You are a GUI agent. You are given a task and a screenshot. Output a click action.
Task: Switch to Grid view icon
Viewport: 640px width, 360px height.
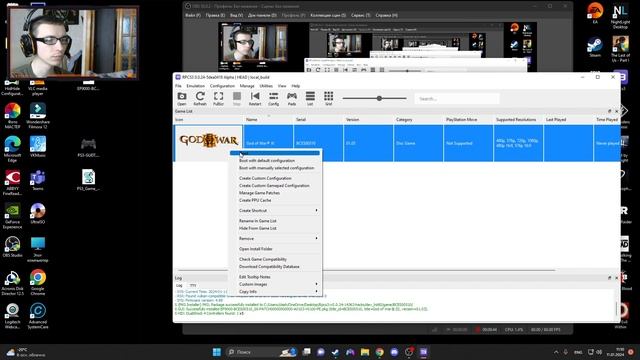pos(329,98)
